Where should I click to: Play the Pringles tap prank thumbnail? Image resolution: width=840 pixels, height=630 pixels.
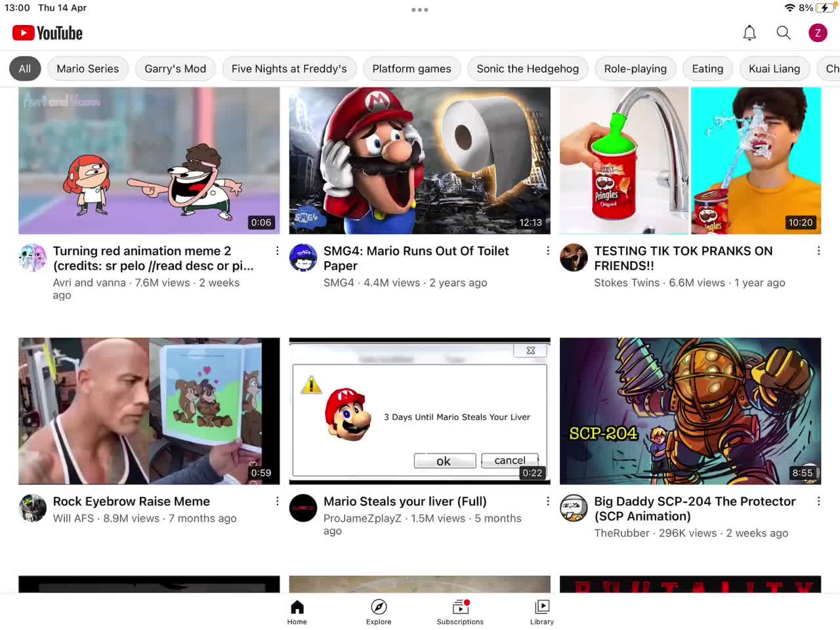point(690,161)
